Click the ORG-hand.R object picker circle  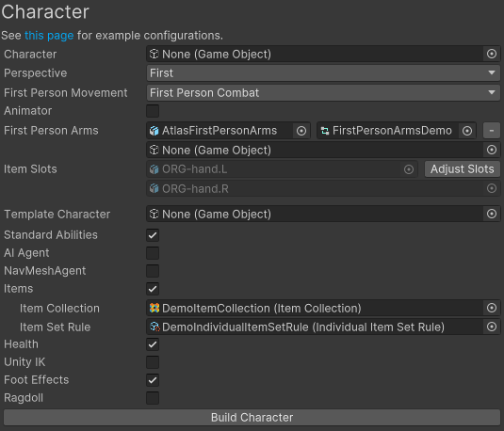(492, 188)
